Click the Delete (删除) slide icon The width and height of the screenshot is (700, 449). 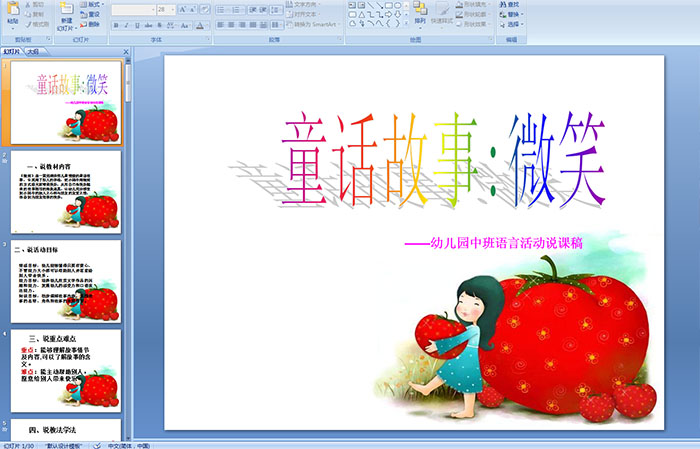click(83, 24)
